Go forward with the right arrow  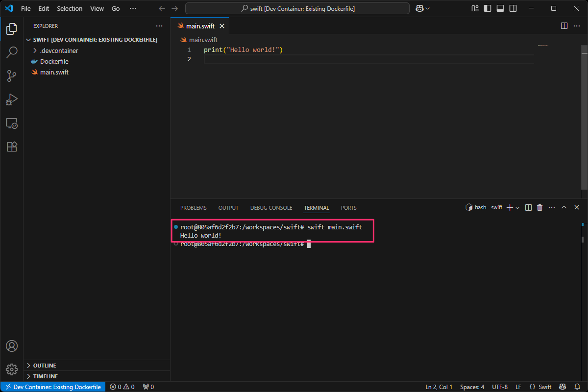point(175,8)
